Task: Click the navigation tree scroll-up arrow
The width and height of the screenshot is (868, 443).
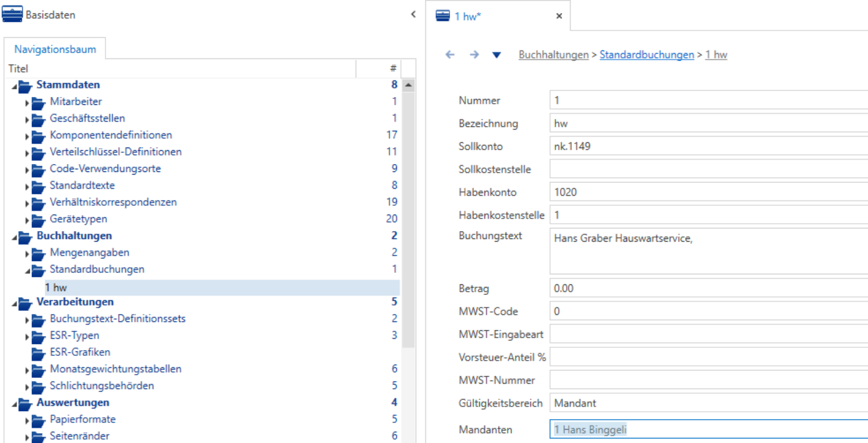Action: coord(409,85)
